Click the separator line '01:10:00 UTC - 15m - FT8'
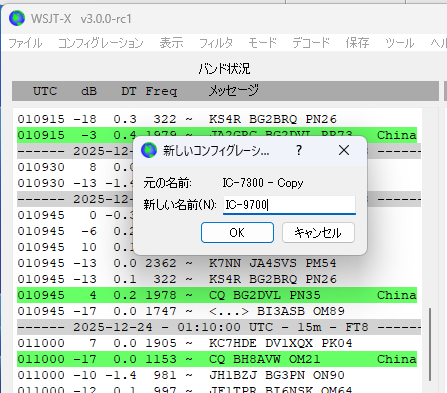The width and height of the screenshot is (447, 393). pyautogui.click(x=219, y=327)
